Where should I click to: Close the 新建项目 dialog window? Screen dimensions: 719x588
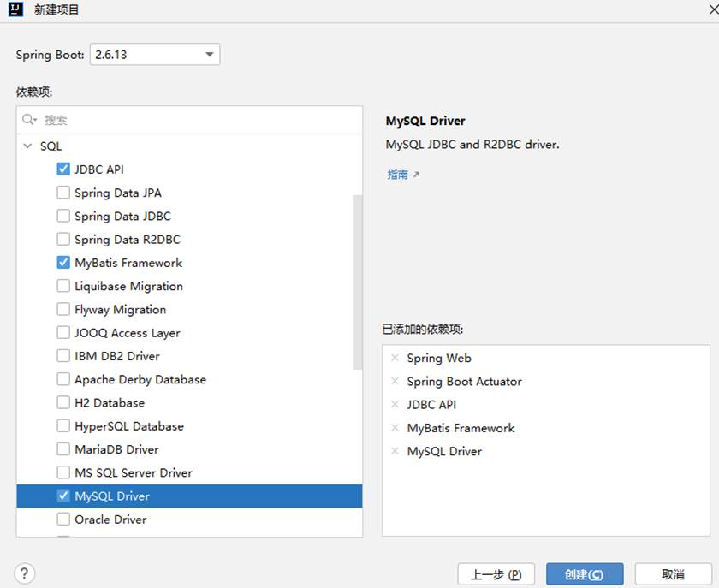point(713,9)
